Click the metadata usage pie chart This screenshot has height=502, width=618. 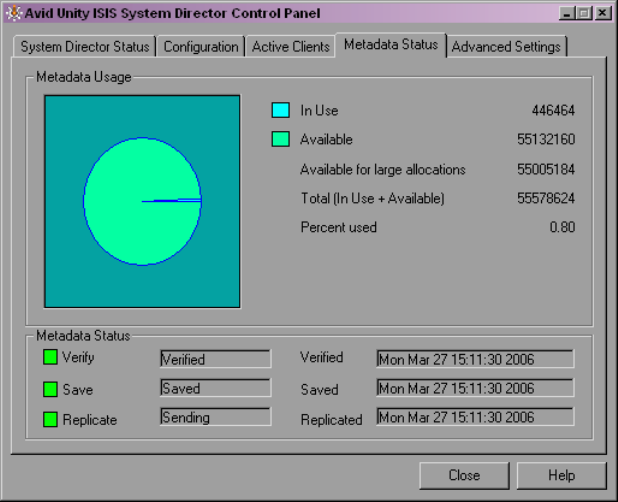(142, 201)
